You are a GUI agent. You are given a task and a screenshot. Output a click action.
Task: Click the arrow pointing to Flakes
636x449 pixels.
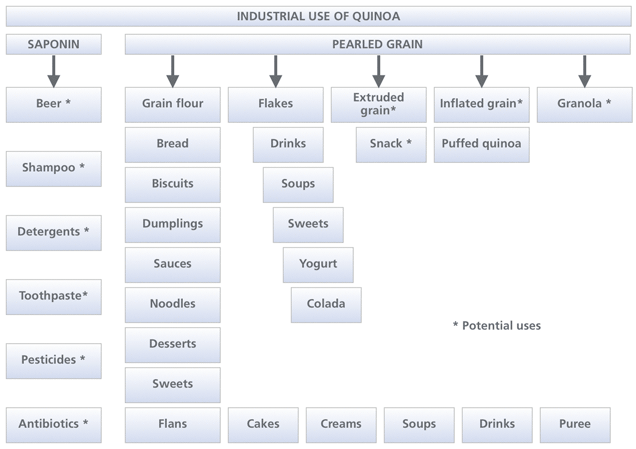pos(275,71)
